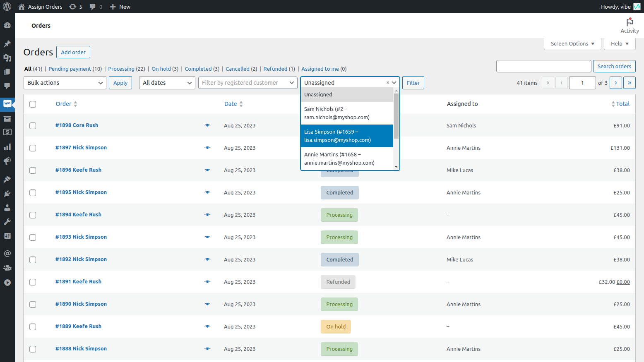
Task: Switch to the Processing (22) orders view
Action: pyautogui.click(x=122, y=69)
